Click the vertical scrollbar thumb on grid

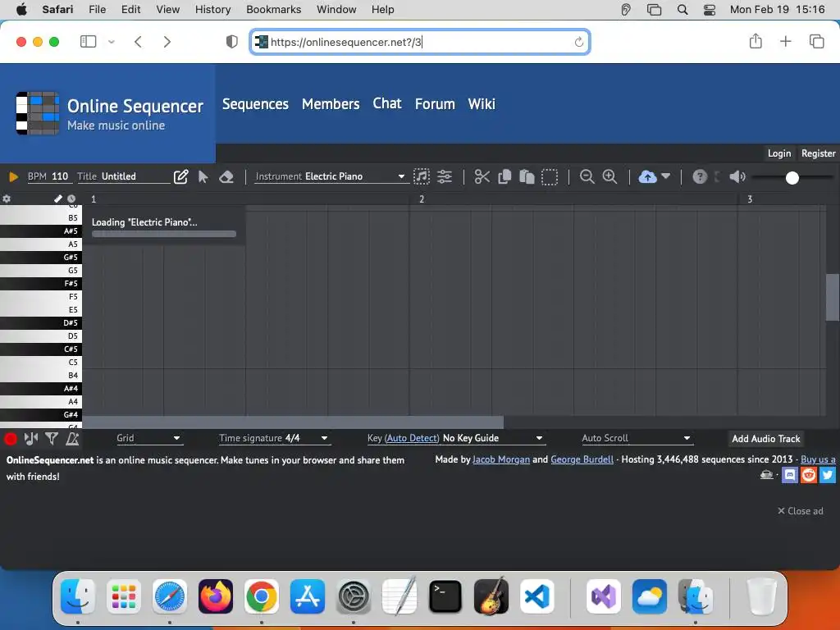pos(833,297)
